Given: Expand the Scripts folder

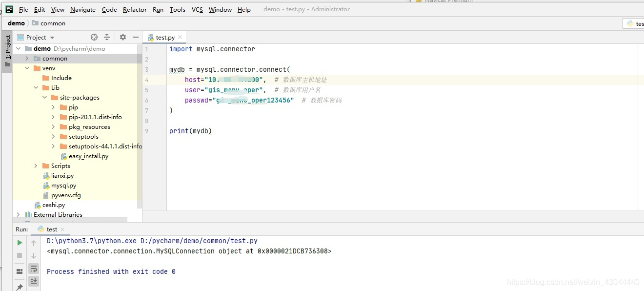Looking at the screenshot, I should click(x=36, y=166).
